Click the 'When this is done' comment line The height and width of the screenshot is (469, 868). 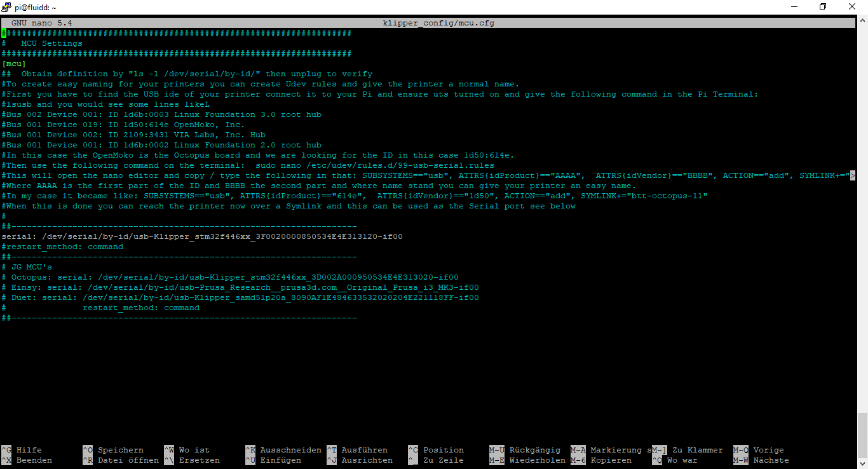(288, 206)
